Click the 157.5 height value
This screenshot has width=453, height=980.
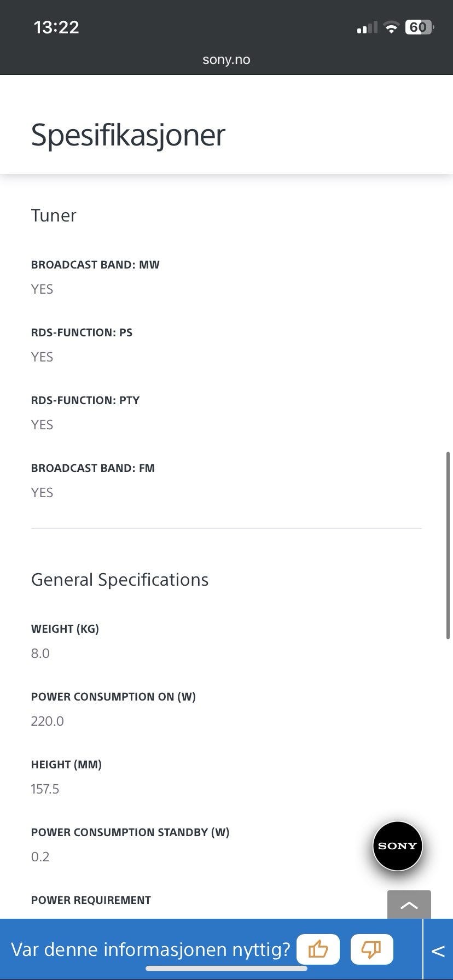(x=45, y=789)
